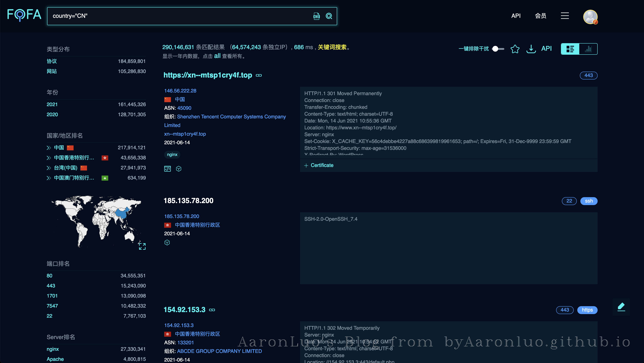The height and width of the screenshot is (363, 644).
Task: Click the website source code icon under nginx
Action: [167, 169]
